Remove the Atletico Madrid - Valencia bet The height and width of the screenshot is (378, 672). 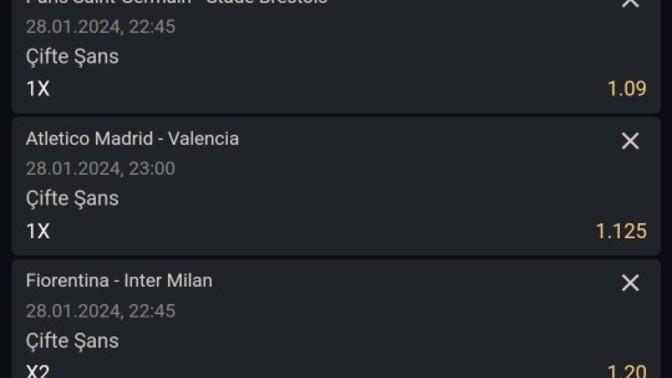click(630, 141)
